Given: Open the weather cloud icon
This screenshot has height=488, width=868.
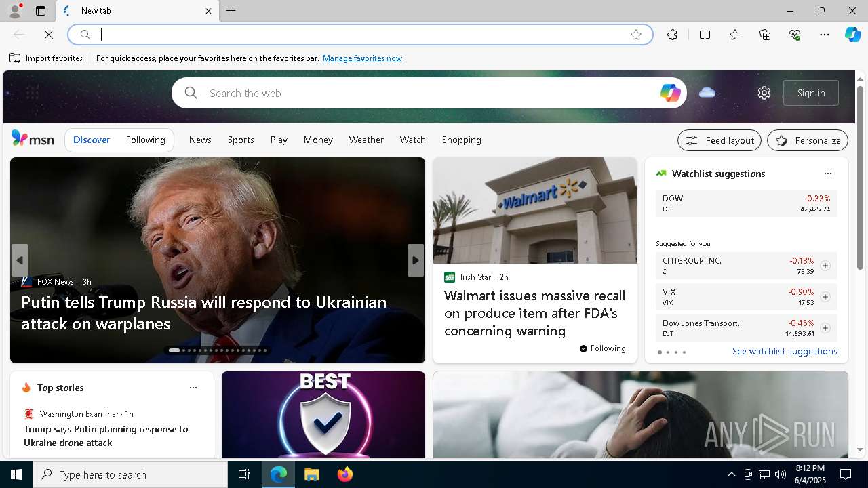Looking at the screenshot, I should pos(707,92).
